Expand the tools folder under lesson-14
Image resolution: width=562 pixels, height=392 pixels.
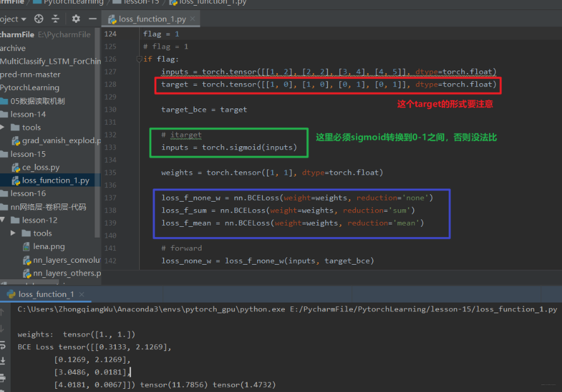(x=3, y=127)
